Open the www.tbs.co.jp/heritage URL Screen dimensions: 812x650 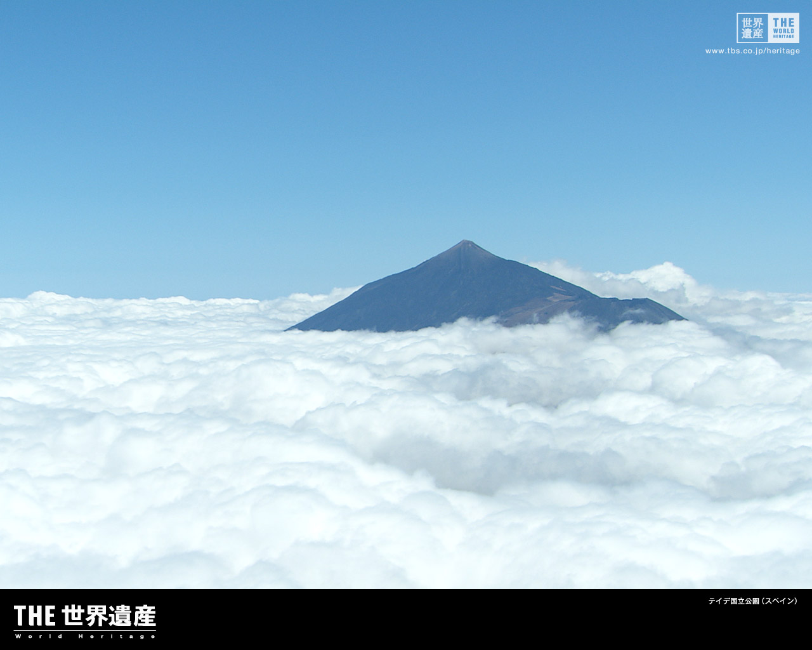coord(752,51)
